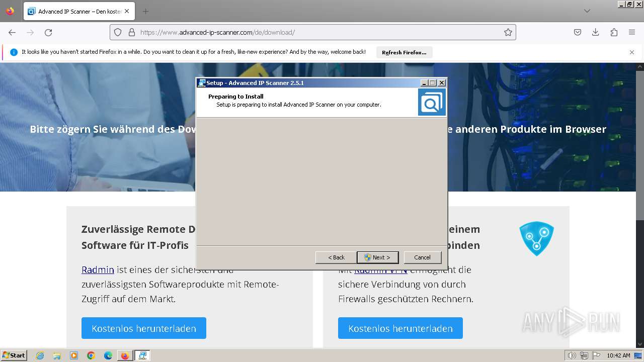Launch Microsoft Edge from taskbar

tap(108, 355)
